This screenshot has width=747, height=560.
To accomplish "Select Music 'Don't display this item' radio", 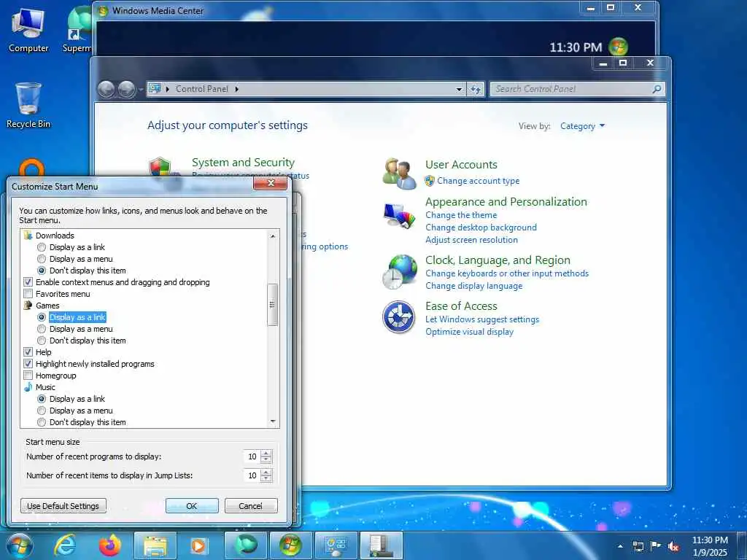I will (x=42, y=422).
